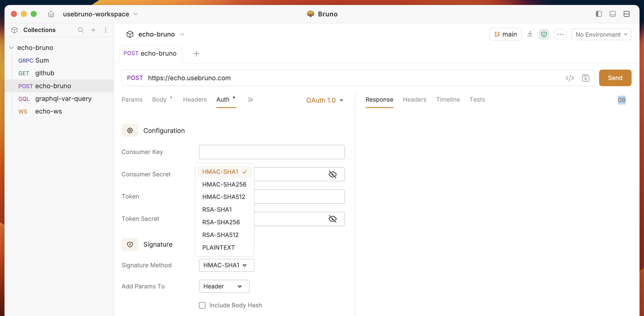Click the 0B response size label
Viewport: 644px width, 316px height.
[621, 100]
